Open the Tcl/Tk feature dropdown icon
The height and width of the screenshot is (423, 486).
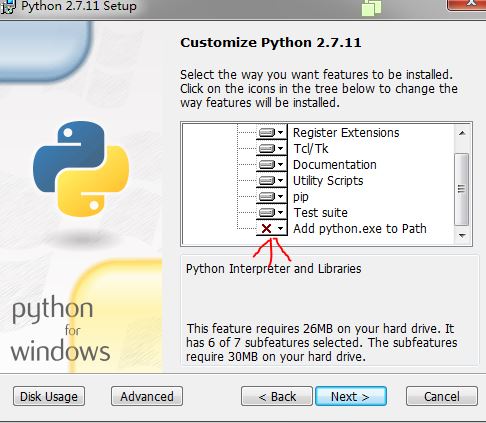[x=272, y=148]
